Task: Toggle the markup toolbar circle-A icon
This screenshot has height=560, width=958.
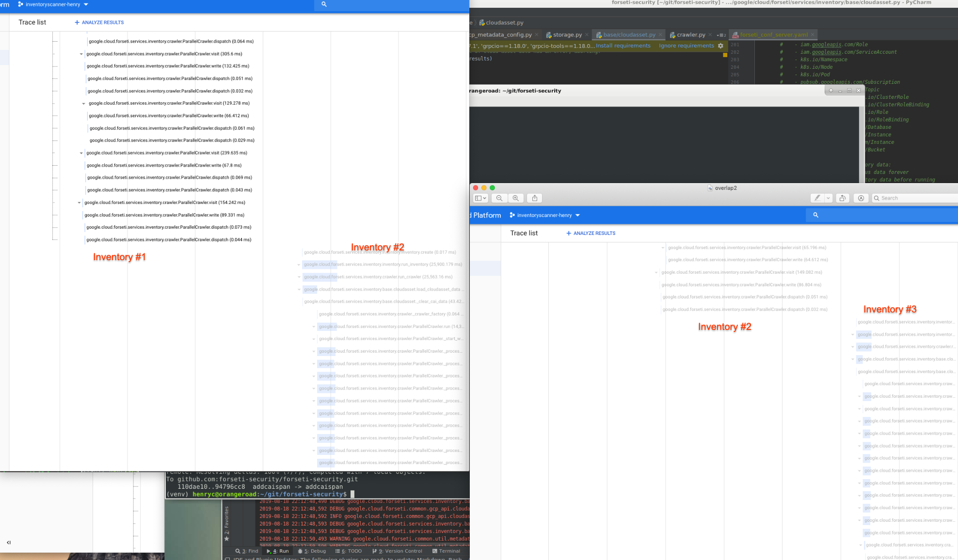Action: [x=861, y=198]
